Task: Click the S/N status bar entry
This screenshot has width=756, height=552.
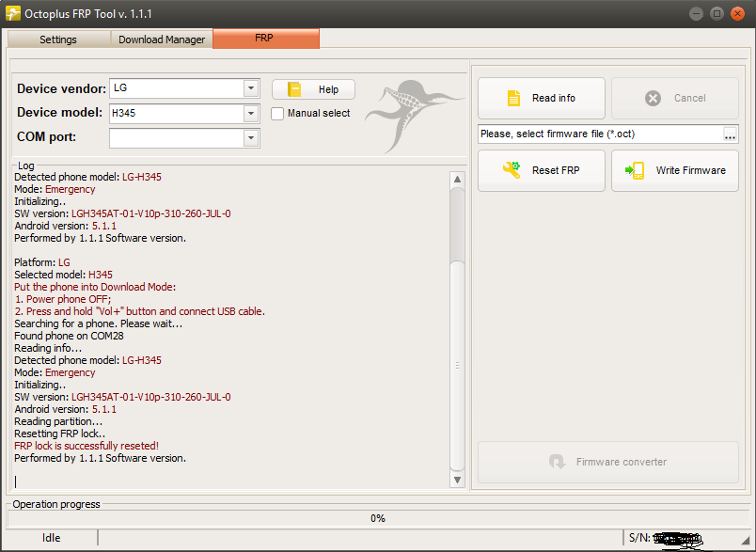Action: point(666,538)
